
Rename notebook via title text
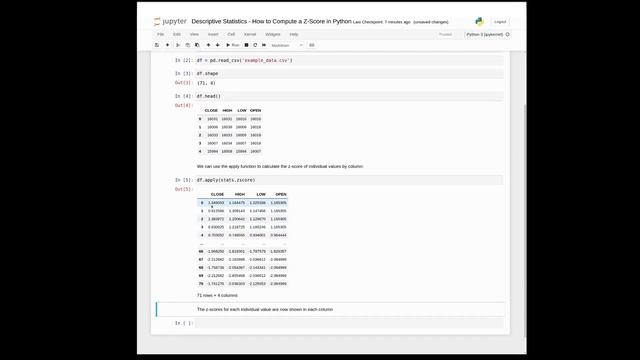[271, 21]
